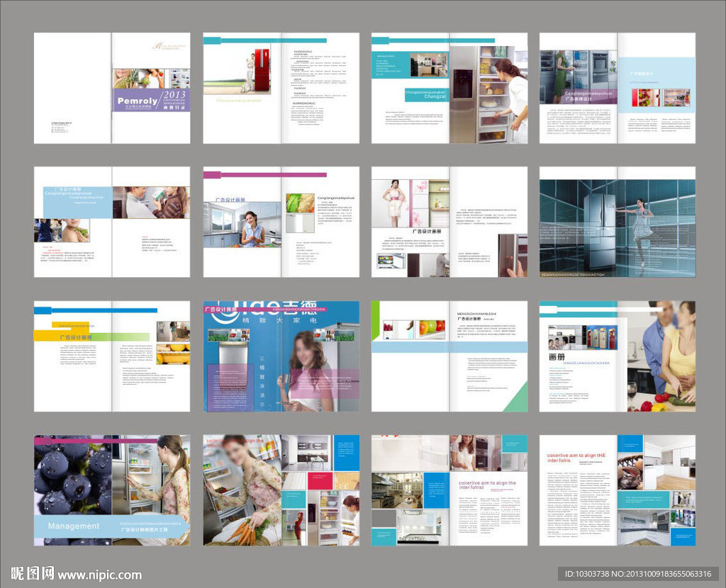Open the spread with woman opening the stainless fridge
This screenshot has height=588, width=726.
(x=449, y=88)
